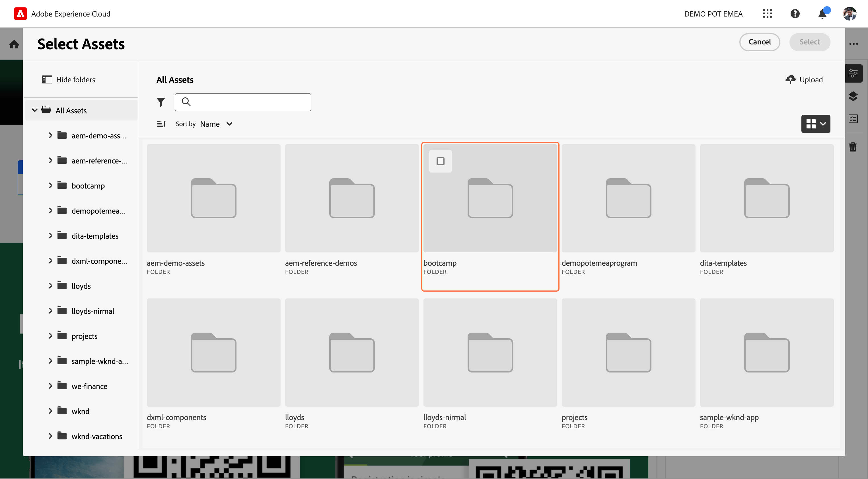The height and width of the screenshot is (479, 868).
Task: Click the Select button
Action: pos(809,42)
